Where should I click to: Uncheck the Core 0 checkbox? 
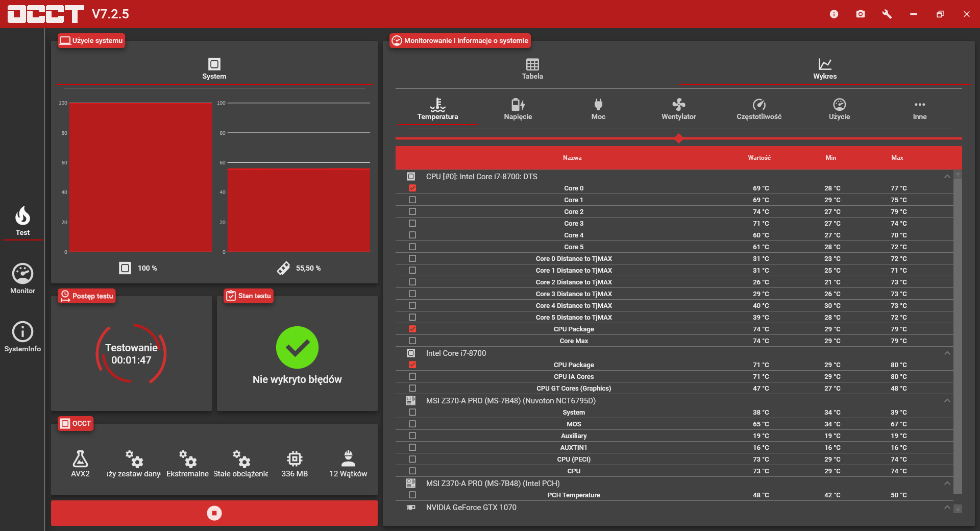(412, 188)
